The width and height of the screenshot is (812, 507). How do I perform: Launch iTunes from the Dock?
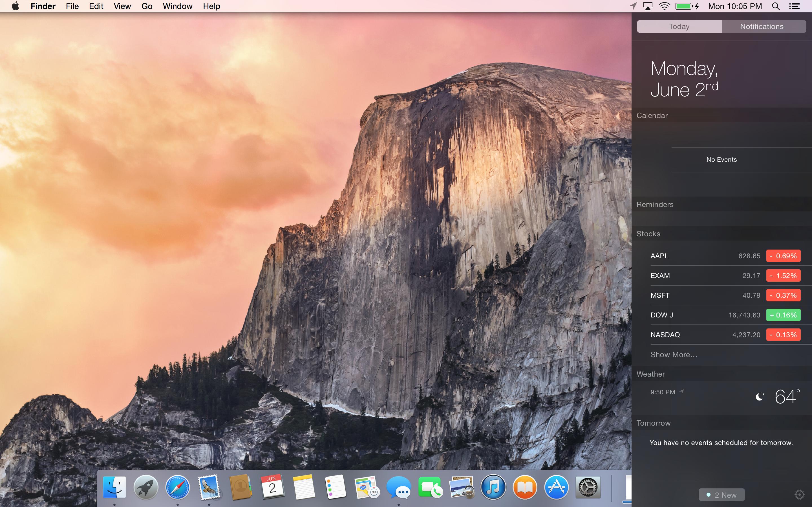pos(493,488)
